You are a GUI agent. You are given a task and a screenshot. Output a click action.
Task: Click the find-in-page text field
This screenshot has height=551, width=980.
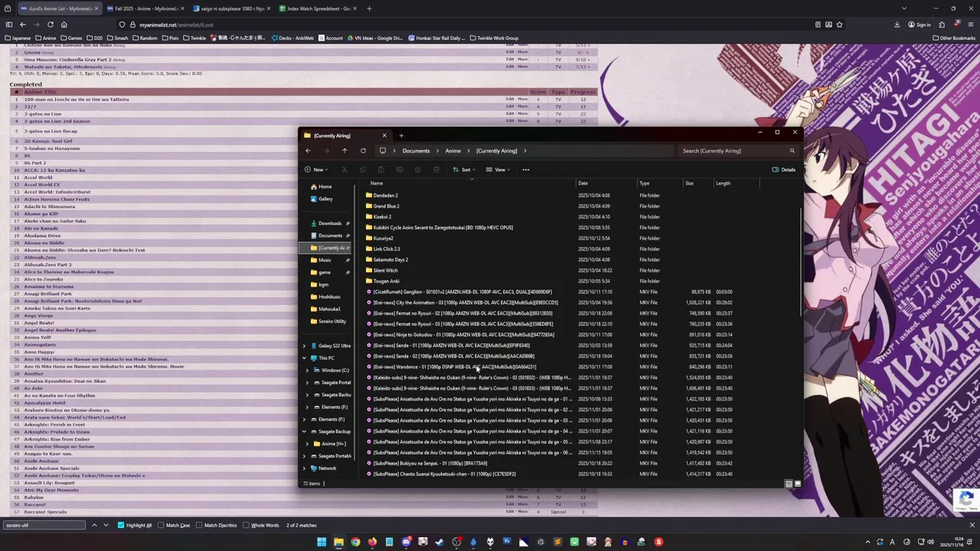coord(44,525)
